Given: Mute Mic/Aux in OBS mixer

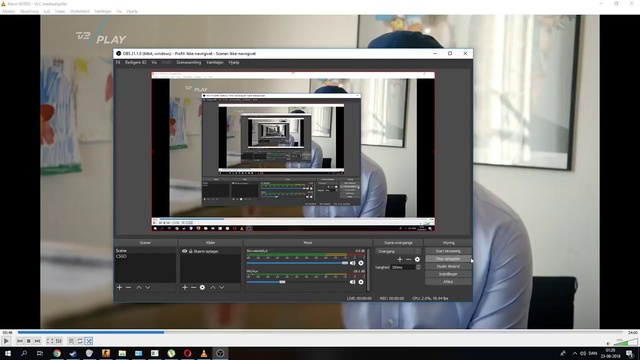Looking at the screenshot, I should (x=353, y=282).
